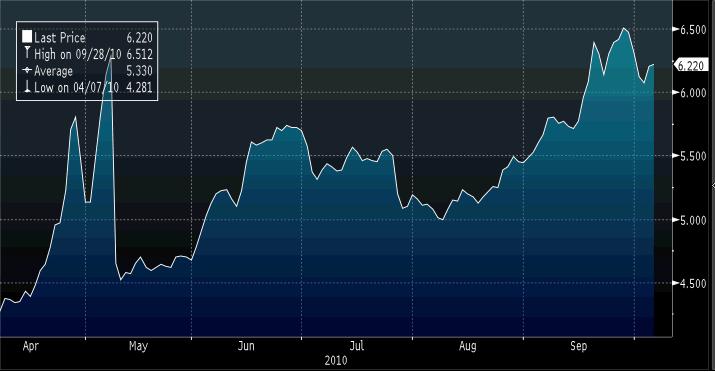Click the Last Price value 6.220 in legend
Image resolution: width=715 pixels, height=372 pixels.
coord(139,37)
